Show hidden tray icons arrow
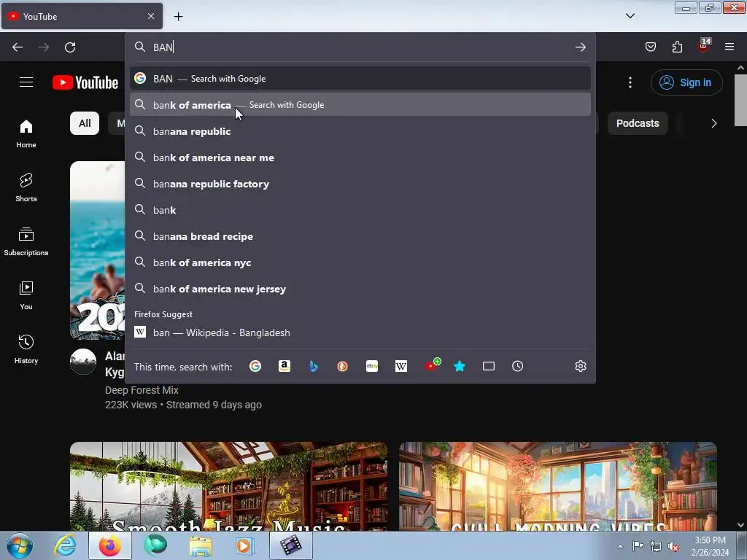Image resolution: width=747 pixels, height=560 pixels. pyautogui.click(x=620, y=546)
